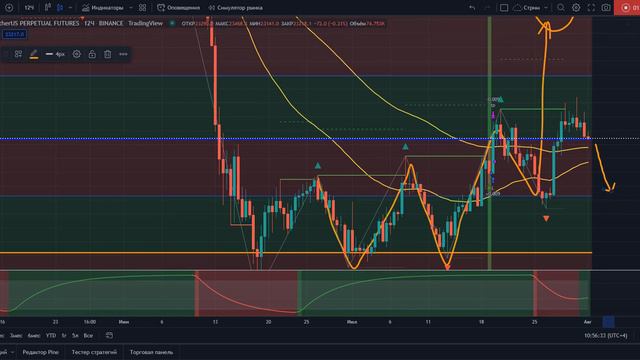Viewport: 640px width, 360px height.
Task: Delete the selected drawing with trash icon
Action: pos(107,54)
